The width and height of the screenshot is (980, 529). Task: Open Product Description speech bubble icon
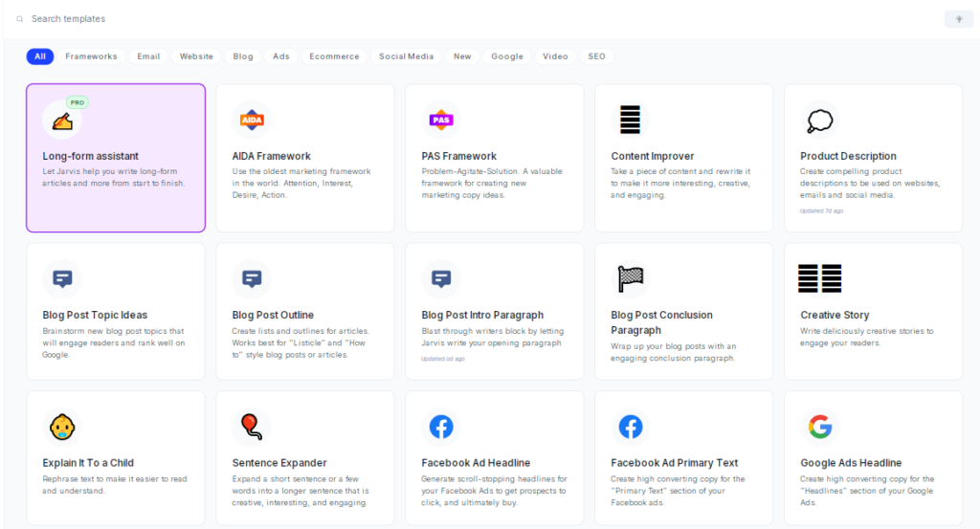click(819, 121)
